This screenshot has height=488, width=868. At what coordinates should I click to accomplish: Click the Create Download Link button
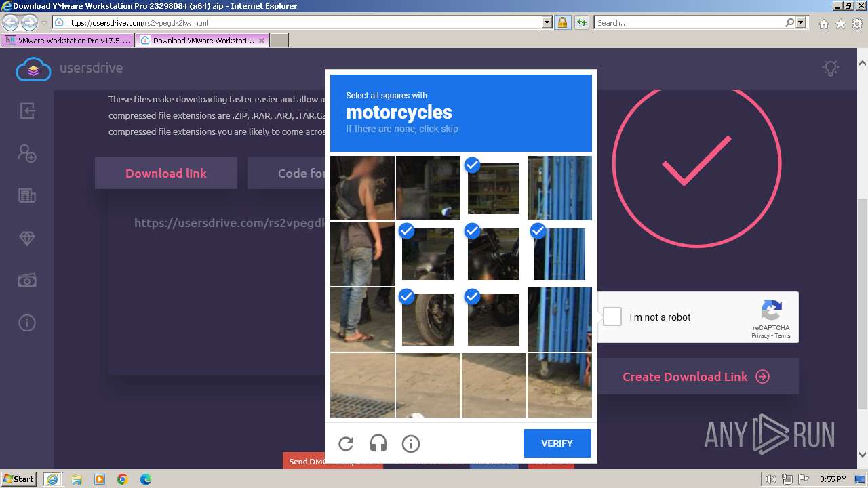pos(696,377)
